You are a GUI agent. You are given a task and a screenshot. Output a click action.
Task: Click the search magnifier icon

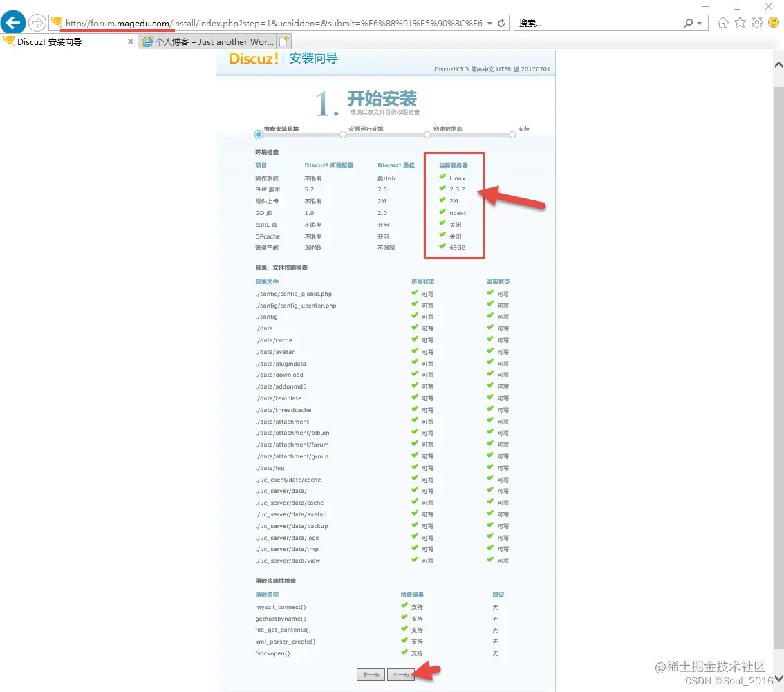pos(689,23)
